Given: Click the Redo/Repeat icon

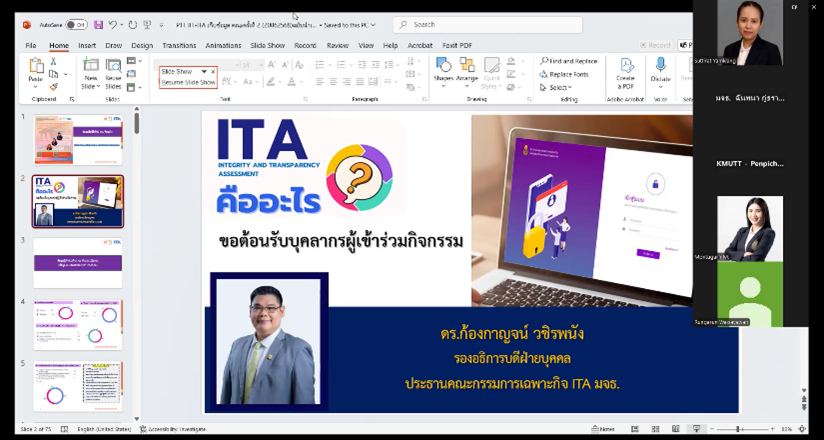Looking at the screenshot, I should pos(133,25).
